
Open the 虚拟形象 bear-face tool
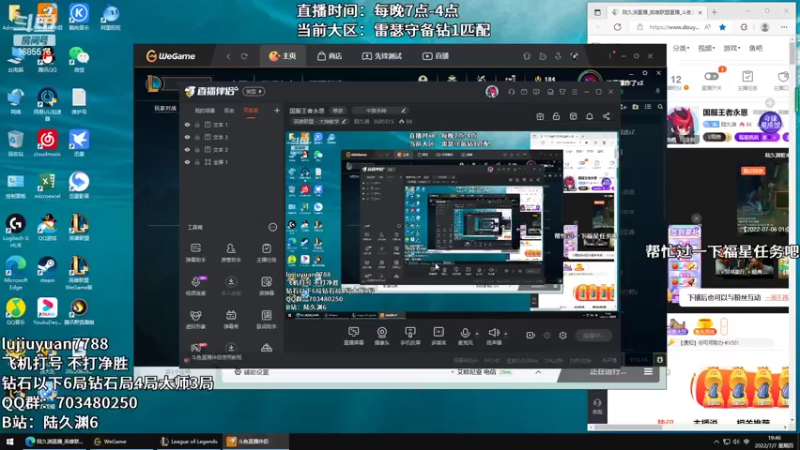pyautogui.click(x=195, y=319)
